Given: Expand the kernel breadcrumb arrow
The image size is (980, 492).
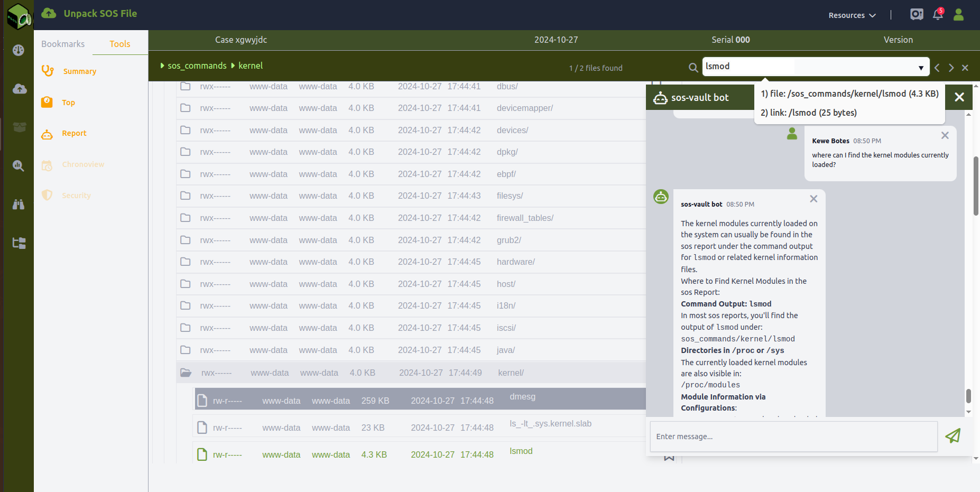Looking at the screenshot, I should (233, 66).
